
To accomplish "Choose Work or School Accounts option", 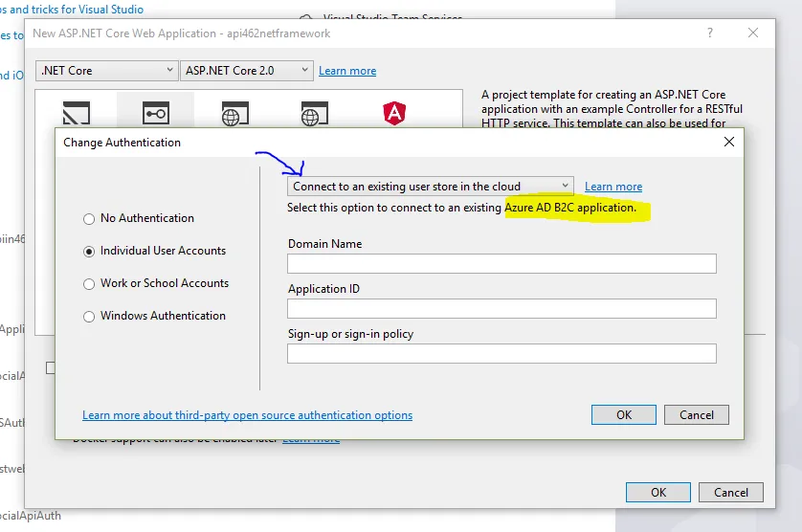I will [x=89, y=284].
